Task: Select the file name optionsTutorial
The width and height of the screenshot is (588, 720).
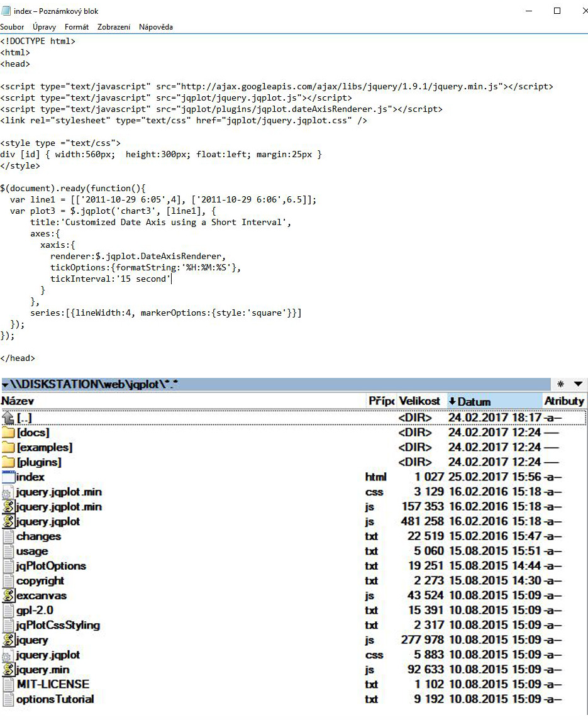Action: (55, 699)
